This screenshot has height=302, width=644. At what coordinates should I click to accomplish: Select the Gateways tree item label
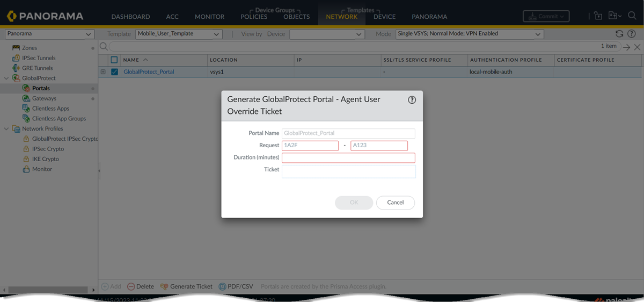(x=44, y=98)
